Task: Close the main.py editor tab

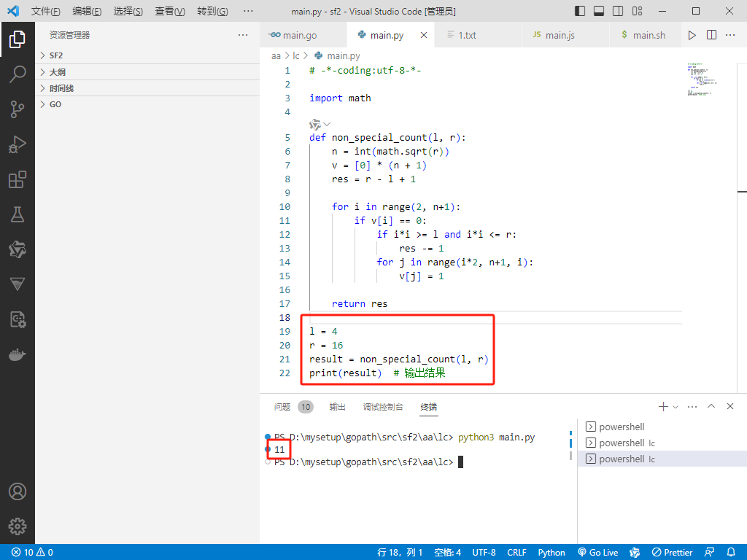Action: click(x=424, y=35)
